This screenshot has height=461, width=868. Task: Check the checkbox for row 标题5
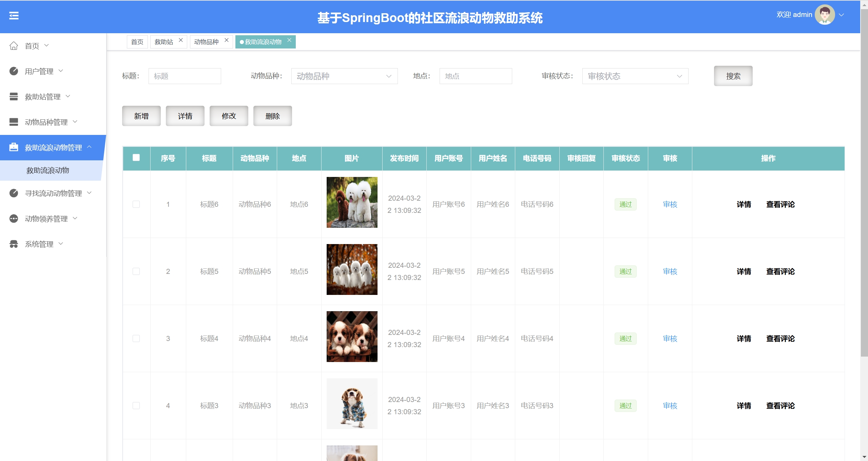pyautogui.click(x=136, y=271)
